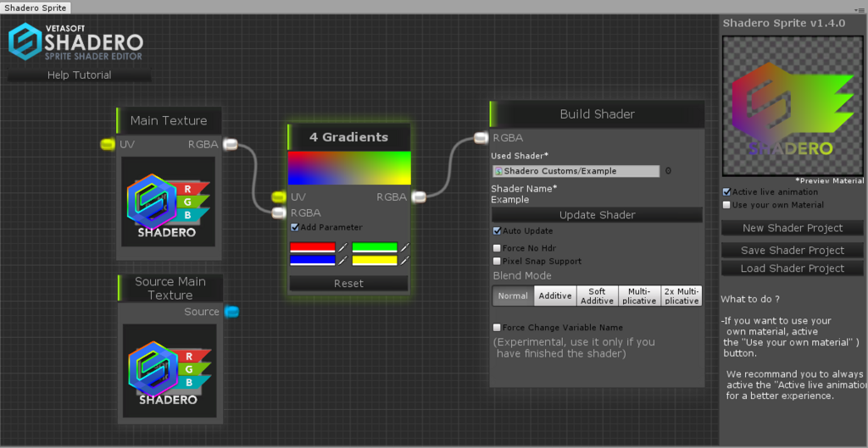Open the object picker beside Used Shader
The height and width of the screenshot is (448, 868).
pos(668,171)
